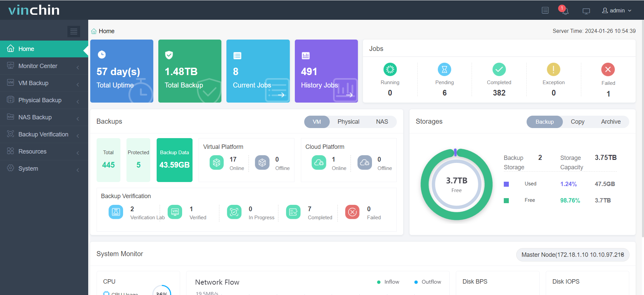Click the System gear sidebar icon
Screen dimensions: 644x295
(x=10, y=168)
